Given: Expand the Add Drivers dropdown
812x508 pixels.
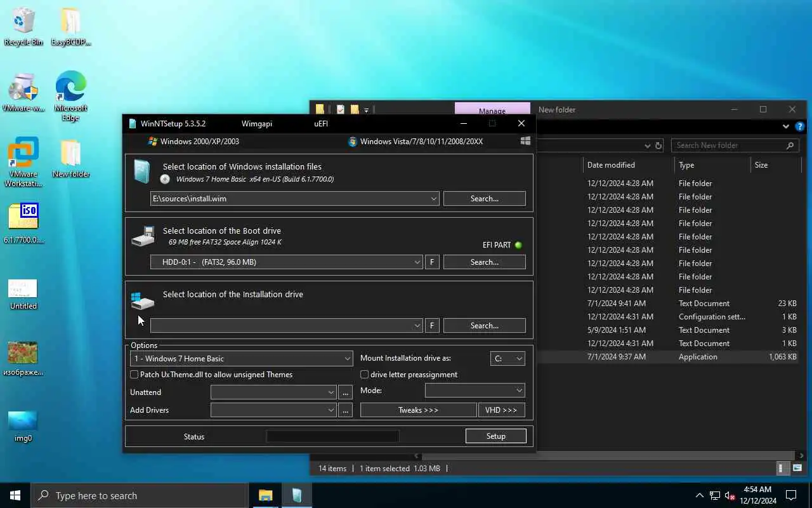Looking at the screenshot, I should coord(331,410).
